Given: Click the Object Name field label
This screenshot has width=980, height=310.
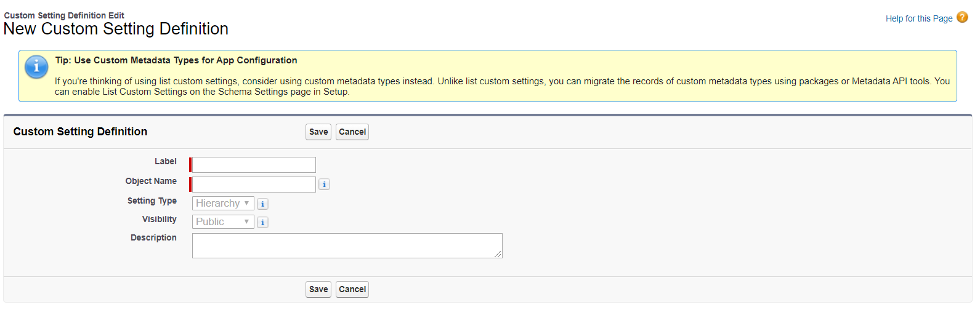Looking at the screenshot, I should point(151,181).
